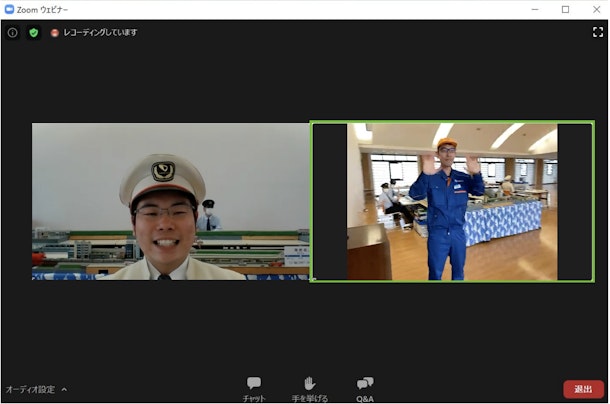Click the チャット text label
The width and height of the screenshot is (610, 404).
pos(254,398)
